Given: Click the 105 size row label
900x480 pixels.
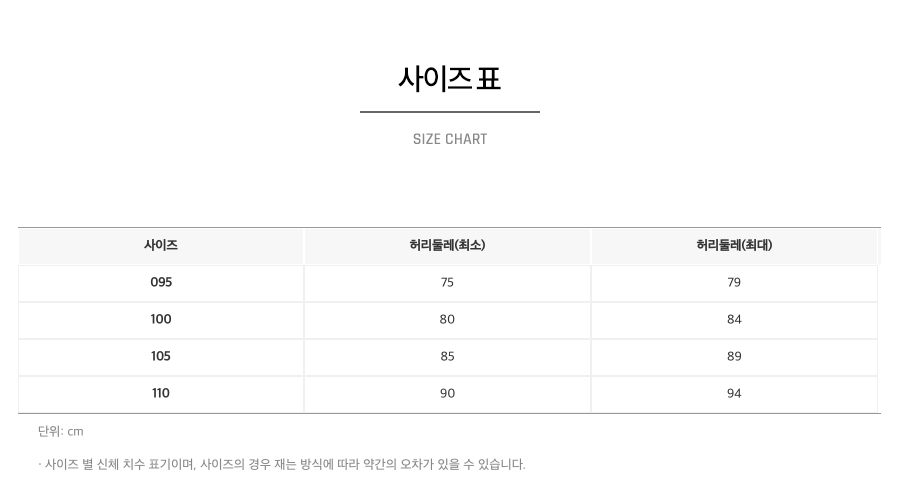Looking at the screenshot, I should coord(161,357).
